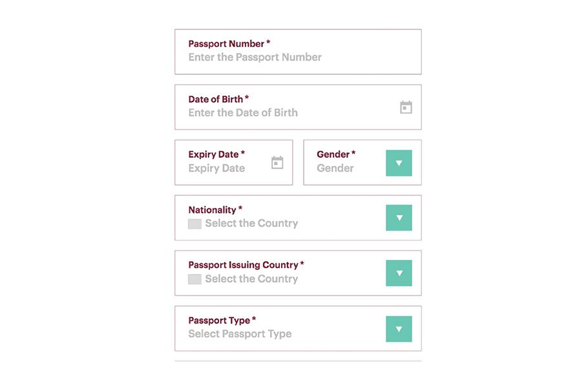Open the Passport Issuing Country dropdown arrow
Screen dimensions: 588x388
tap(399, 274)
